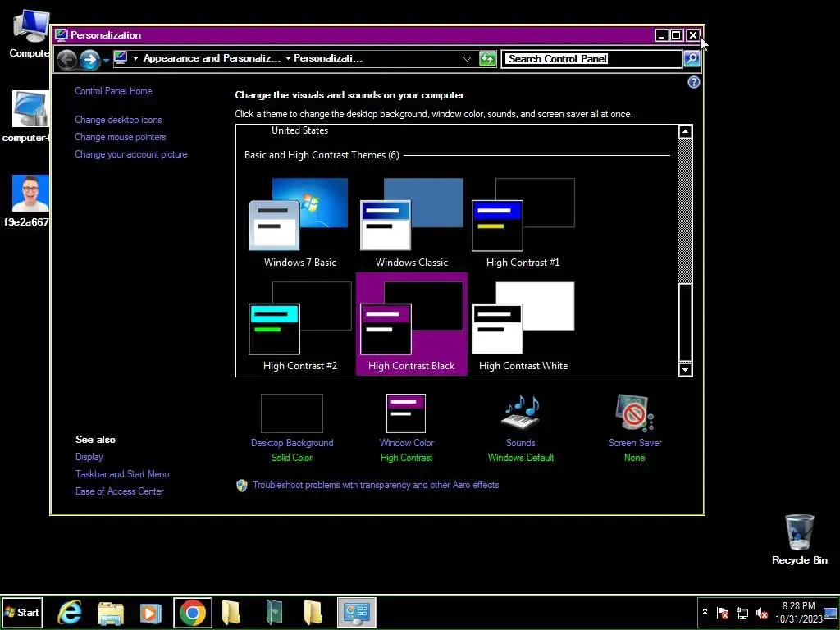Viewport: 840px width, 630px height.
Task: Select the High Contrast #2 theme
Action: (300, 324)
